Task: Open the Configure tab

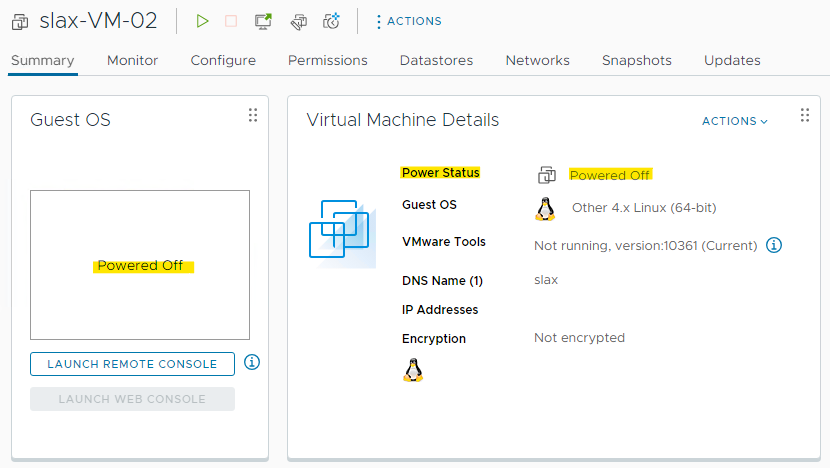Action: [223, 60]
